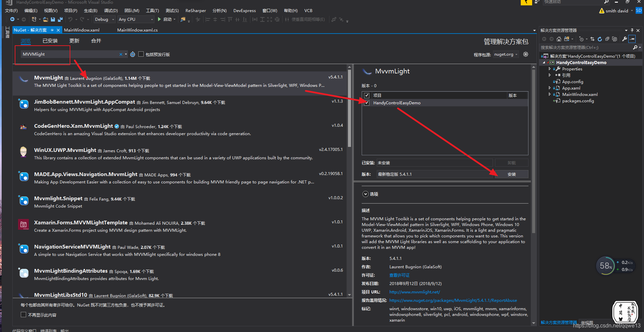Toggle select-all projects checkbox
This screenshot has height=332, width=644.
[367, 95]
